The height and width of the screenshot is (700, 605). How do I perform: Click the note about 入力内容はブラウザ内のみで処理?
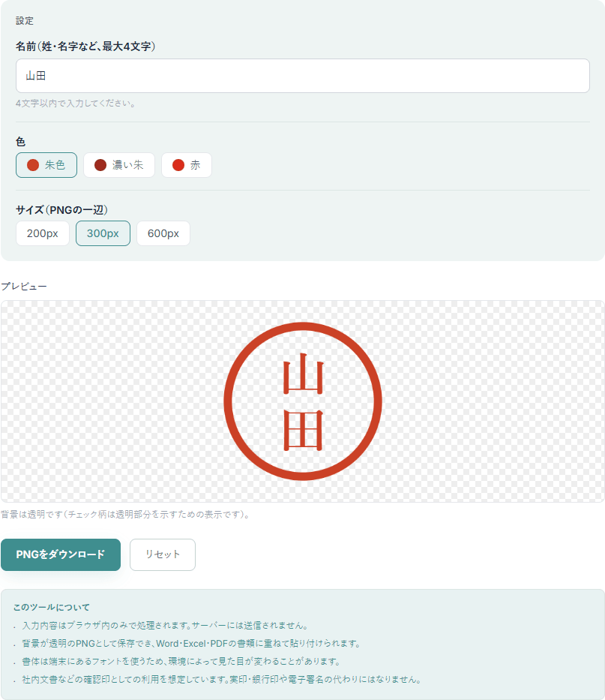pyautogui.click(x=166, y=626)
